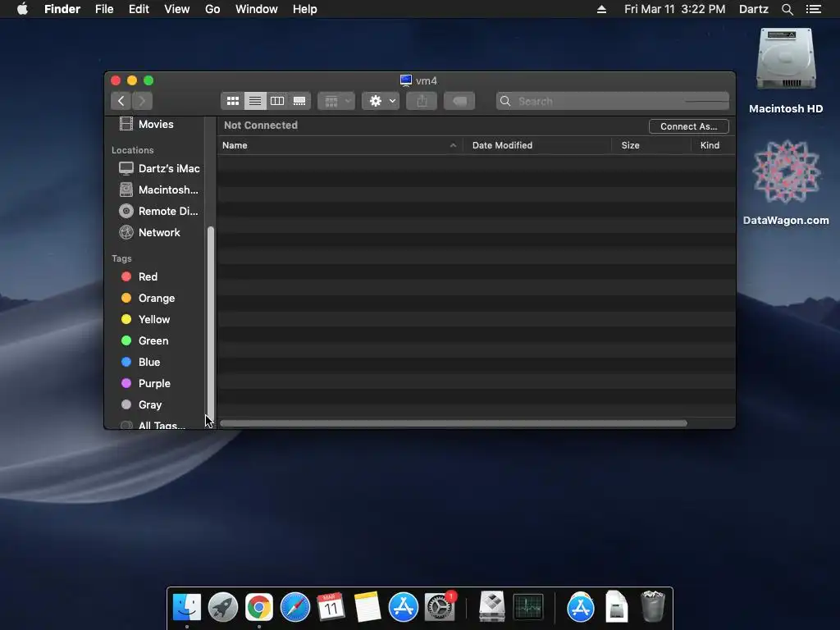This screenshot has width=840, height=630.
Task: Switch Finder to column view
Action: point(277,101)
